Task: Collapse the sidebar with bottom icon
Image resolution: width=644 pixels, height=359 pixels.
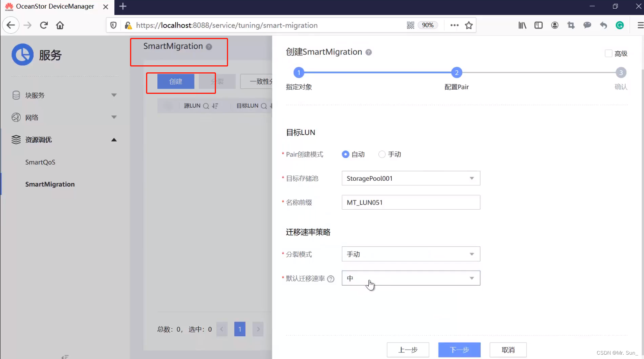Action: (65, 356)
